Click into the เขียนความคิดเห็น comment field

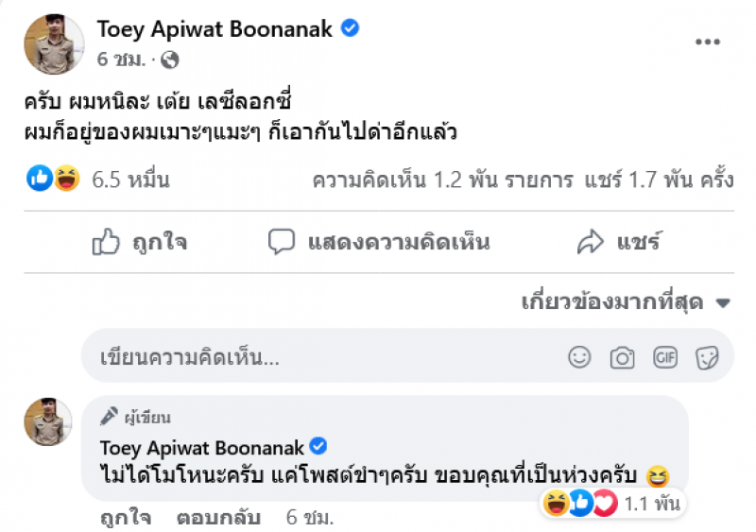tap(321, 357)
